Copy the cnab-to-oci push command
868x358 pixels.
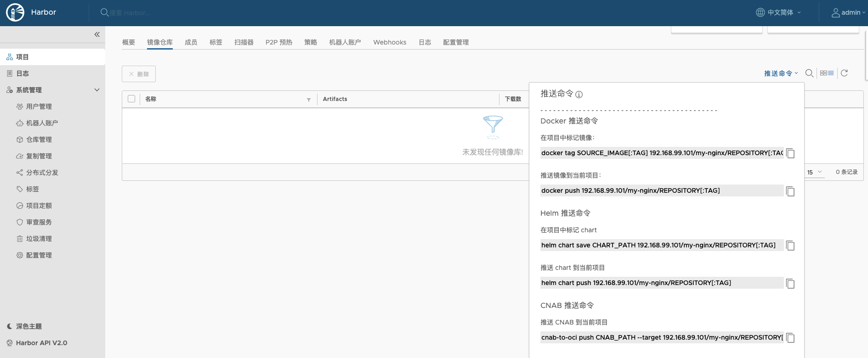pyautogui.click(x=790, y=338)
